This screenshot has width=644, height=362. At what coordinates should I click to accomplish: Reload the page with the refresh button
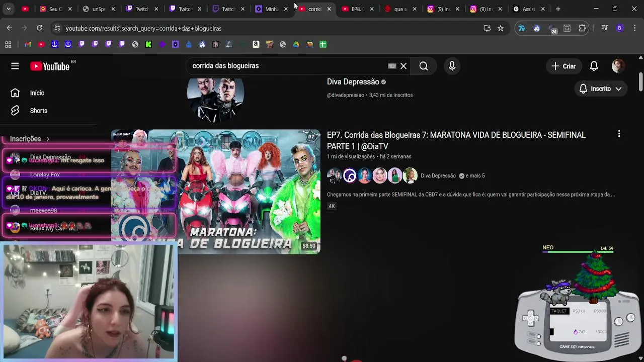click(x=39, y=28)
